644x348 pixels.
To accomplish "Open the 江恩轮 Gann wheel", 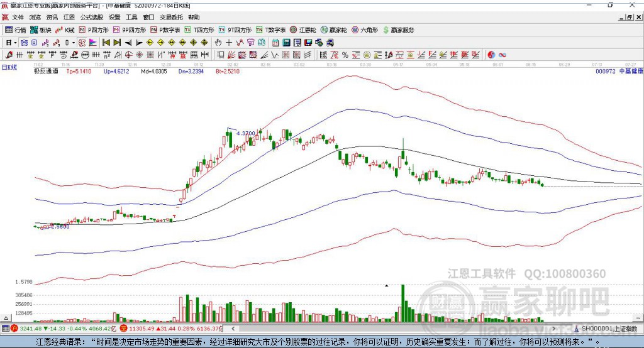I will (303, 30).
